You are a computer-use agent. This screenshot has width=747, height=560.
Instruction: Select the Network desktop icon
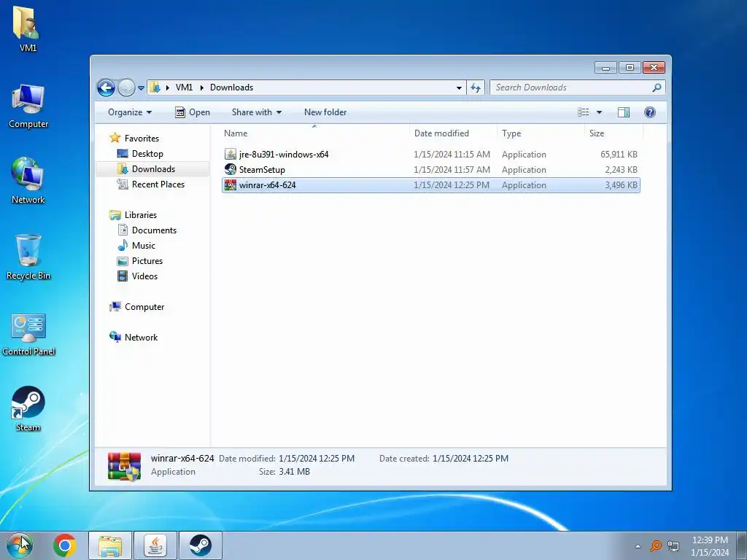(x=28, y=181)
